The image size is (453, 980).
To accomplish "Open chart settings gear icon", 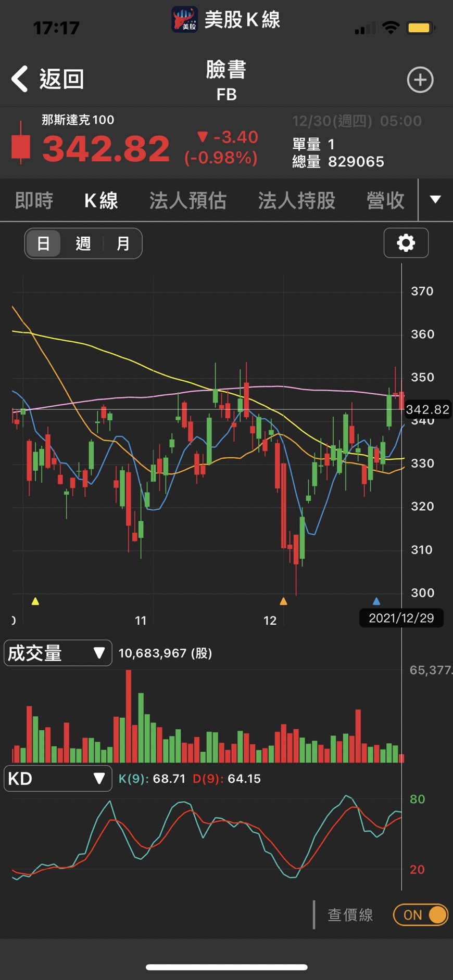I will 406,243.
